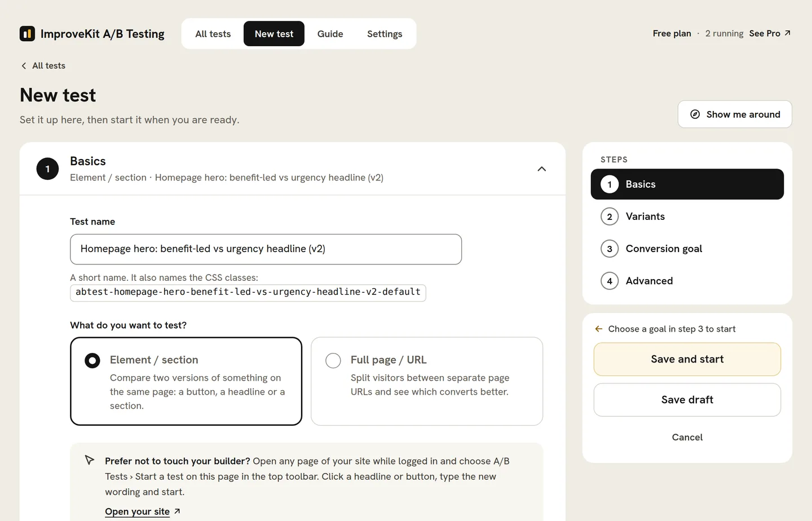Open the Advanced step
This screenshot has width=812, height=521.
687,281
